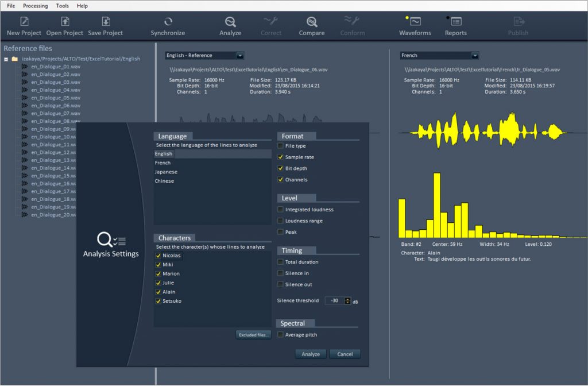
Task: Uncheck the Nicolas character checkbox
Action: point(158,256)
